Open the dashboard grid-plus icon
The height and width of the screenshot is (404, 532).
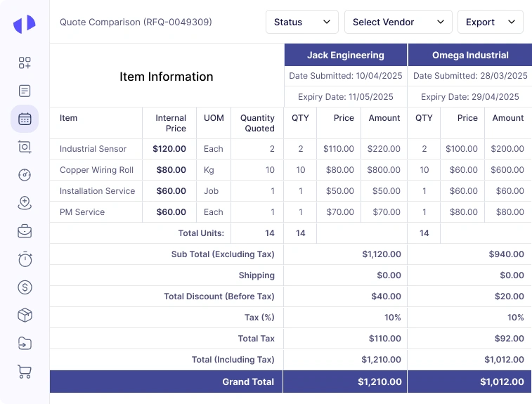tap(25, 63)
